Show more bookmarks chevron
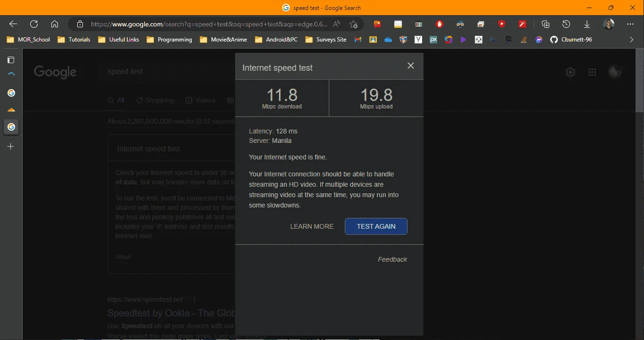The image size is (644, 340). pyautogui.click(x=632, y=40)
